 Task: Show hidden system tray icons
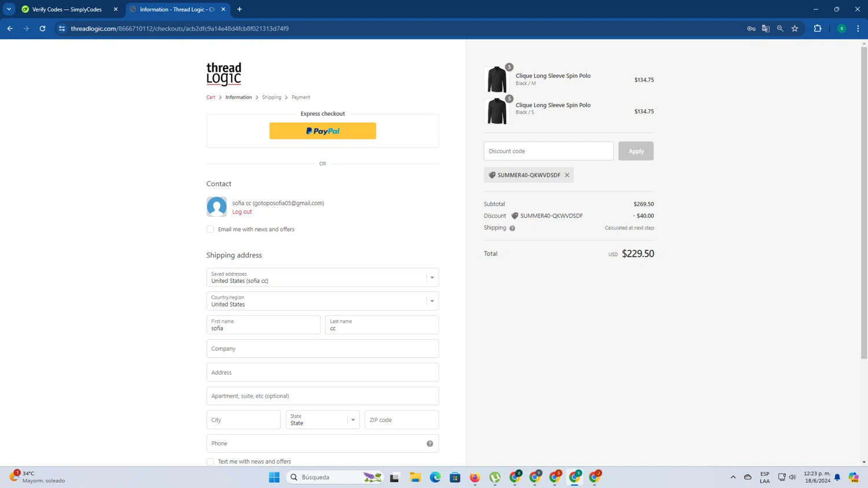tap(733, 477)
